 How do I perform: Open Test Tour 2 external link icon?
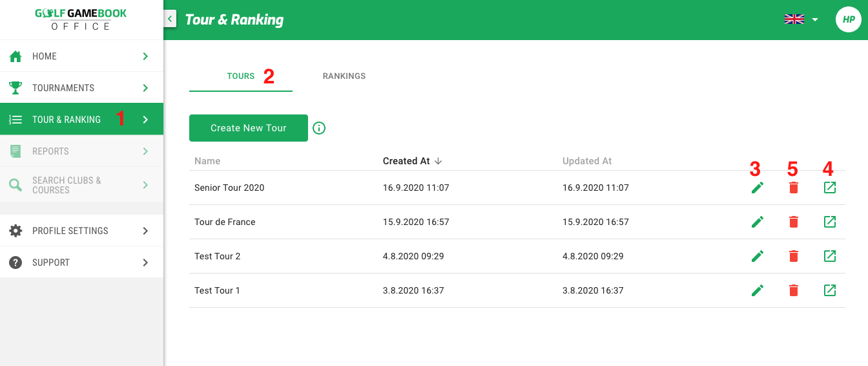pos(830,256)
